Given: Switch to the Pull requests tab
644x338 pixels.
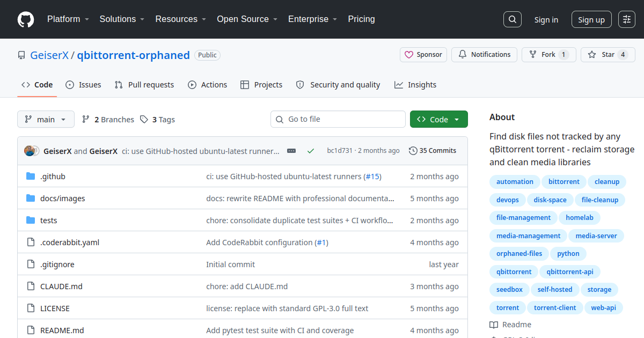Looking at the screenshot, I should [144, 85].
